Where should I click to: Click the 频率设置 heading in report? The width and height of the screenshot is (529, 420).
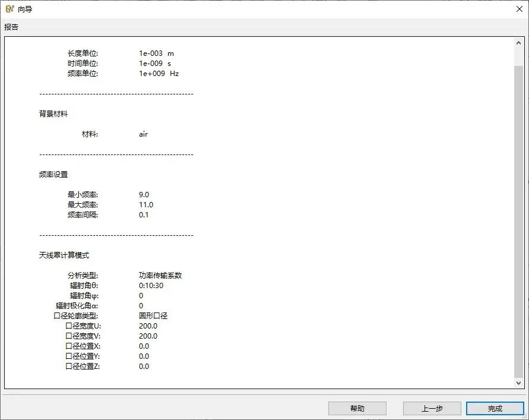(x=53, y=175)
